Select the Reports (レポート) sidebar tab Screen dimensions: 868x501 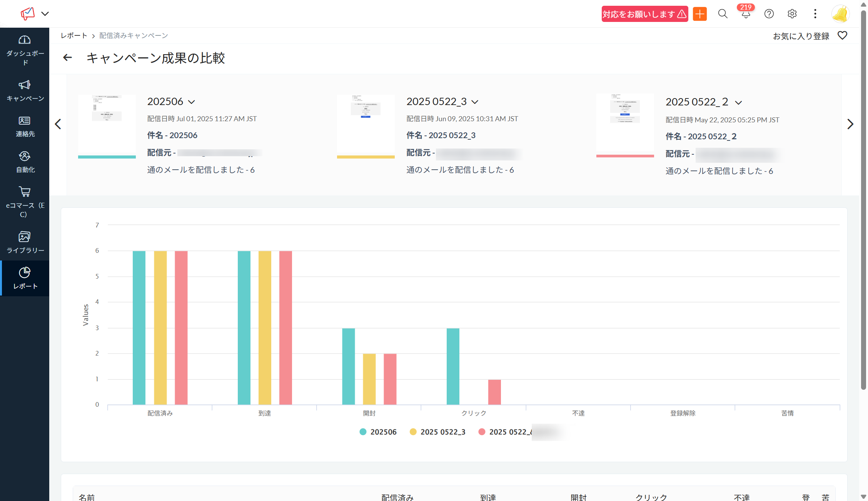25,278
